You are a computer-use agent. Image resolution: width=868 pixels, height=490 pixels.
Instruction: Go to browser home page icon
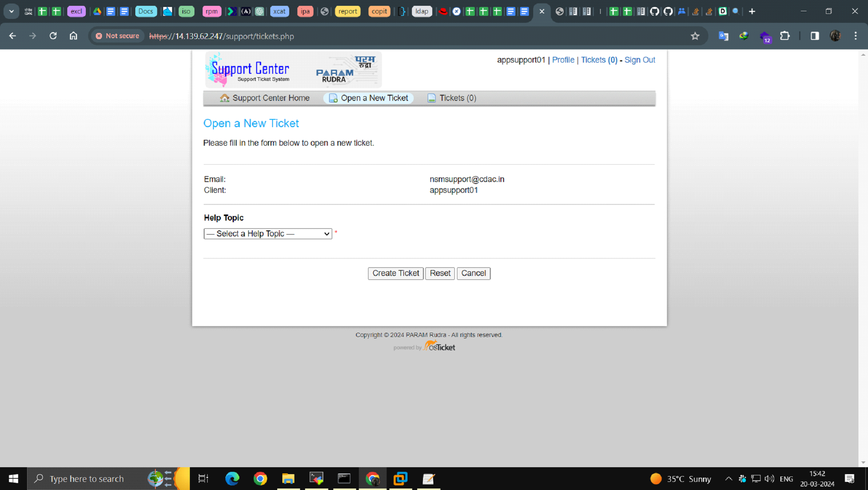pyautogui.click(x=73, y=36)
